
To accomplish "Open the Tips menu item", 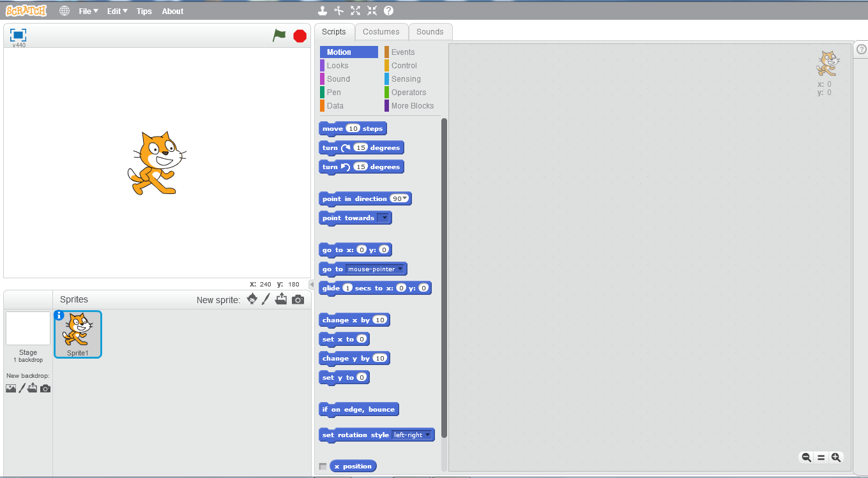I will tap(144, 11).
